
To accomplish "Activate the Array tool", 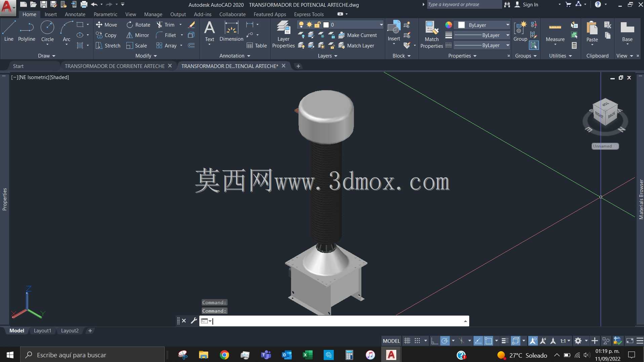I will 166,45.
